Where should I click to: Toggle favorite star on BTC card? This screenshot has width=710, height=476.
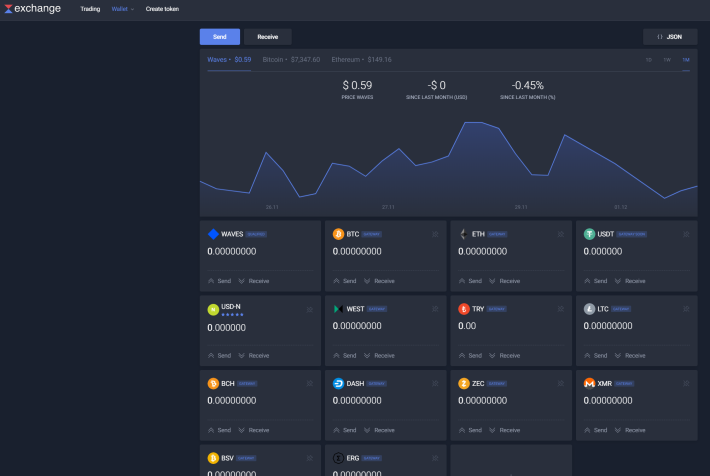click(x=435, y=234)
